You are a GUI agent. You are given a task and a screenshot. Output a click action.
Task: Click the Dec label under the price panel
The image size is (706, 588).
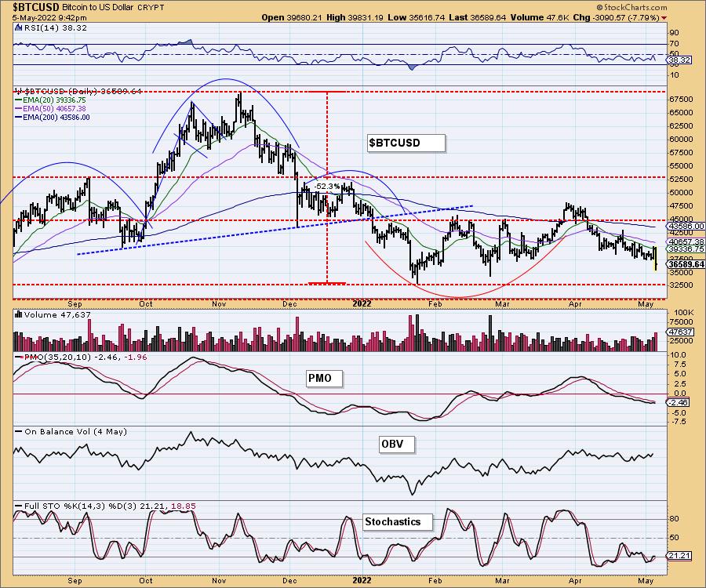pyautogui.click(x=290, y=303)
